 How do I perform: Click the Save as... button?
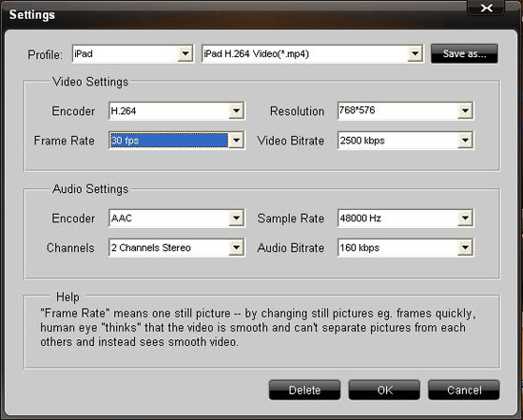pyautogui.click(x=464, y=53)
